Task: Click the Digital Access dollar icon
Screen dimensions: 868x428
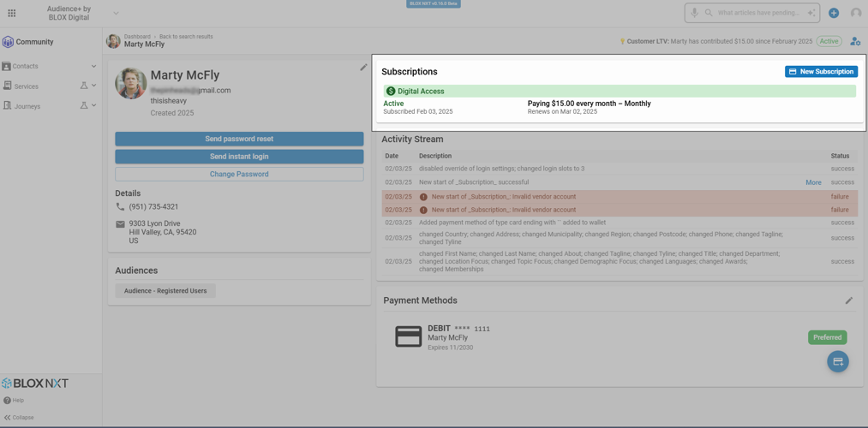Action: [x=391, y=92]
